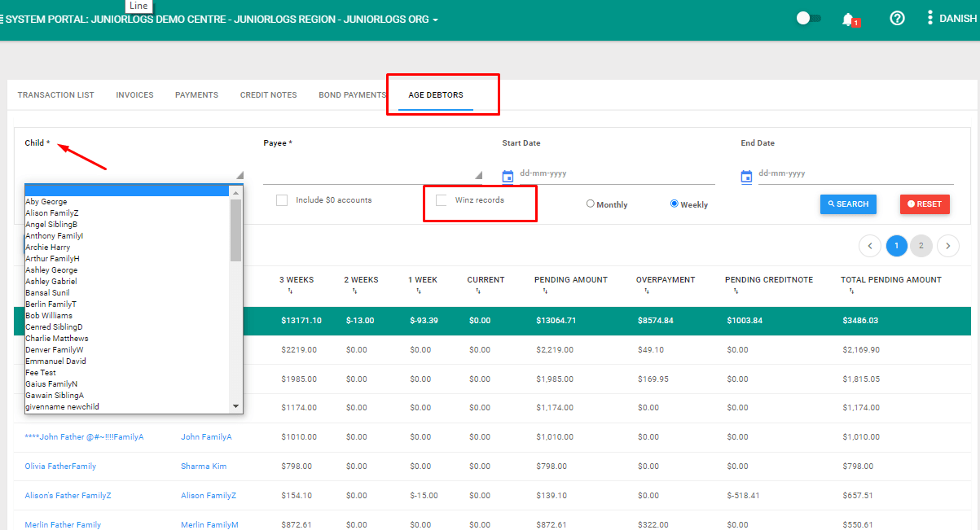
Task: Go to page 2 in pagination
Action: (921, 245)
